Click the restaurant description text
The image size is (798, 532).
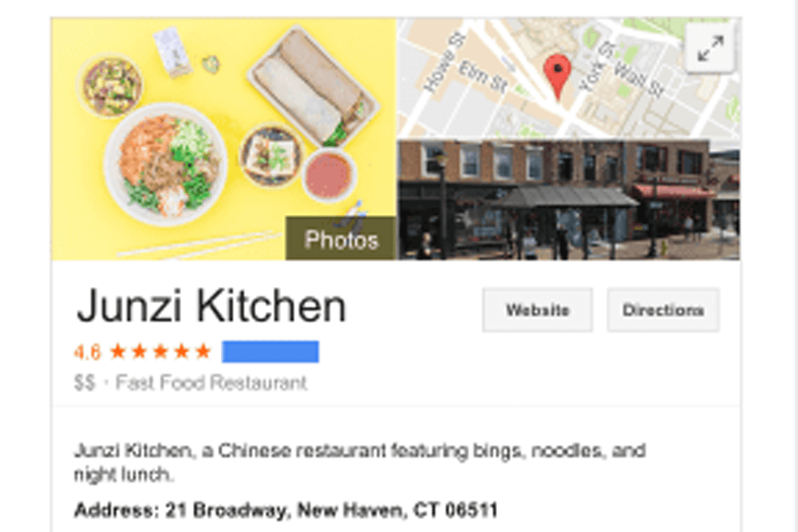[x=360, y=463]
